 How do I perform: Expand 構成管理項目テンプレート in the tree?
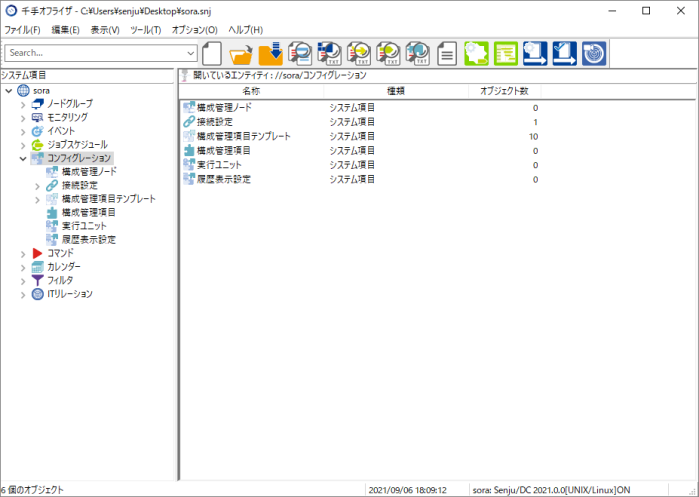(x=37, y=200)
